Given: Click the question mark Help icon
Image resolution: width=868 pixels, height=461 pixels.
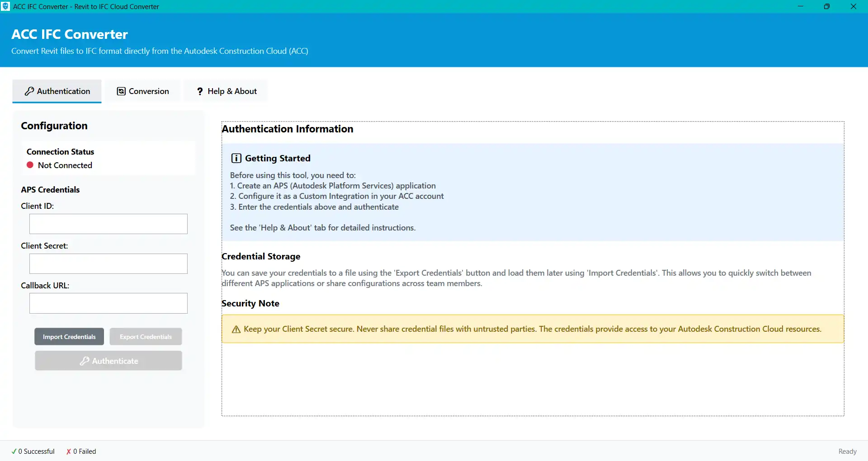Looking at the screenshot, I should (x=200, y=91).
